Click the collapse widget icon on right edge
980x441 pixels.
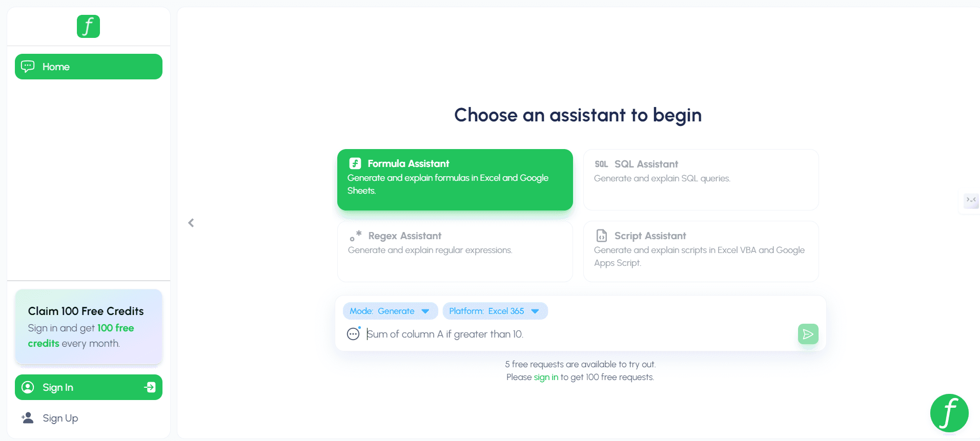coord(971,200)
